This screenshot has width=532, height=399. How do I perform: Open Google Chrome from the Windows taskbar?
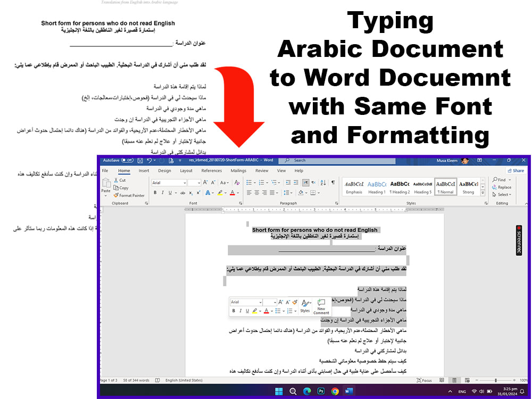[x=335, y=391]
